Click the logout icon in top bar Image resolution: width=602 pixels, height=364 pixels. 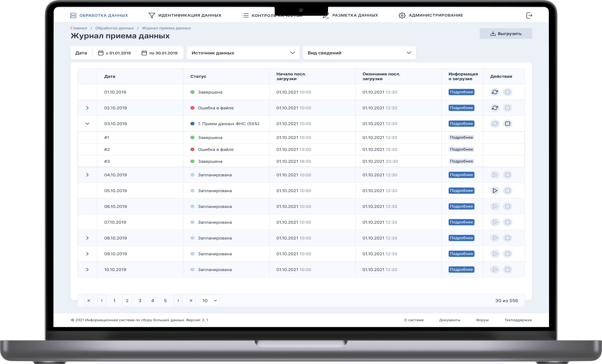click(x=529, y=16)
